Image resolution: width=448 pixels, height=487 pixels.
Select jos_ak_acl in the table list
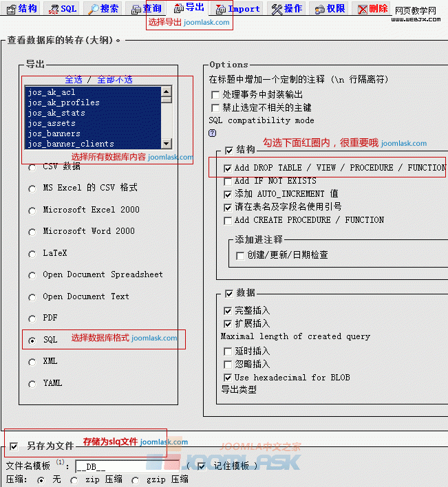tap(93, 92)
